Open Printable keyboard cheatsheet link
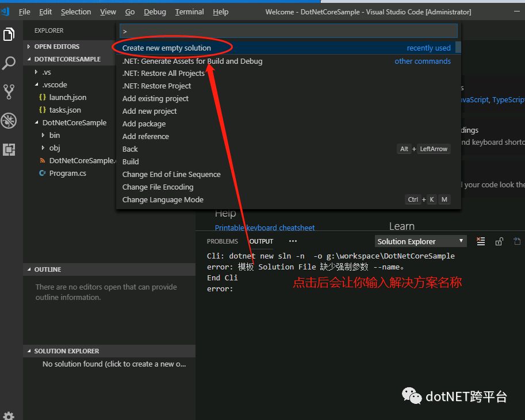This screenshot has height=420, width=525. click(265, 228)
